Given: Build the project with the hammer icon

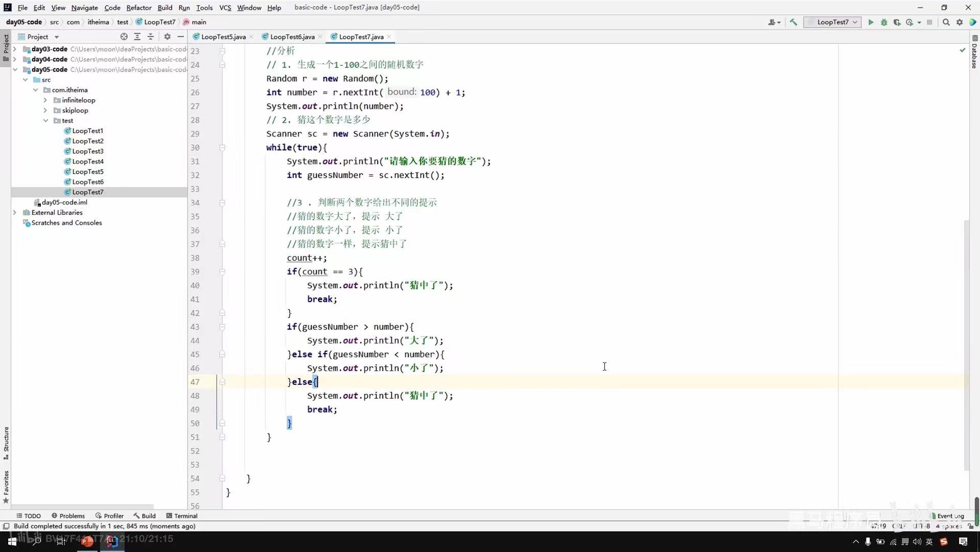Looking at the screenshot, I should [792, 22].
